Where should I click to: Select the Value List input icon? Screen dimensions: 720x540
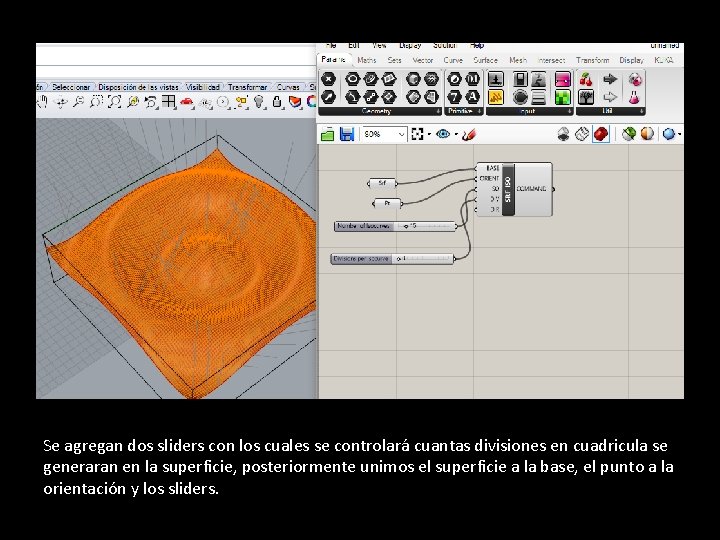tap(538, 97)
